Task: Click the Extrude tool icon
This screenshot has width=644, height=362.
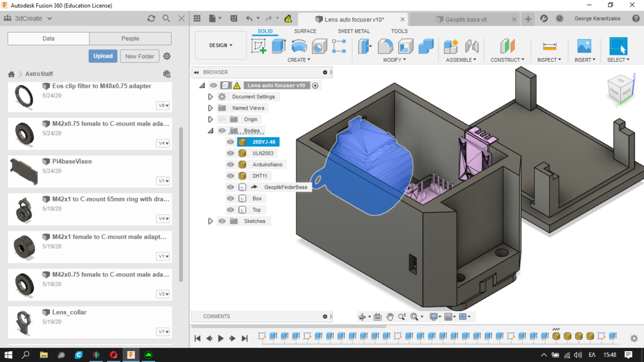Action: 279,46
